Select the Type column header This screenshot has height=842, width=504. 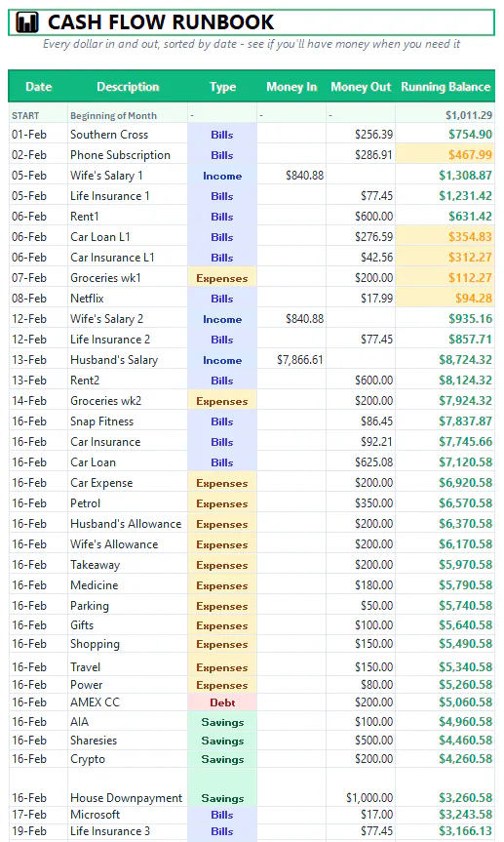click(222, 87)
